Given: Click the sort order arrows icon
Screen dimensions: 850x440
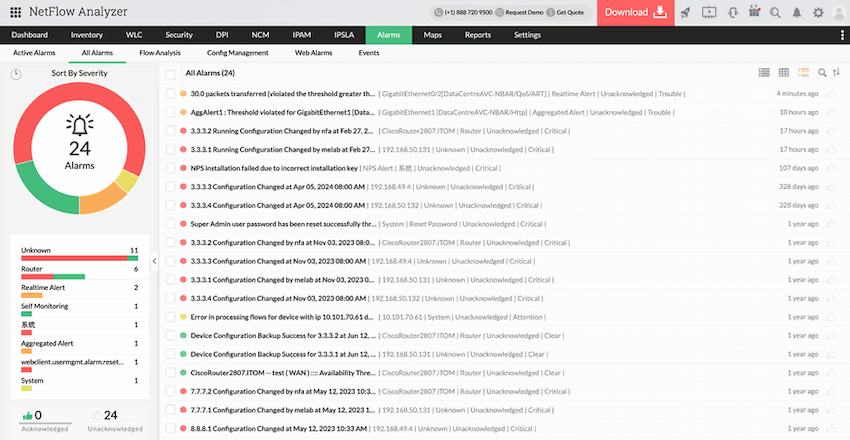Looking at the screenshot, I should 836,73.
